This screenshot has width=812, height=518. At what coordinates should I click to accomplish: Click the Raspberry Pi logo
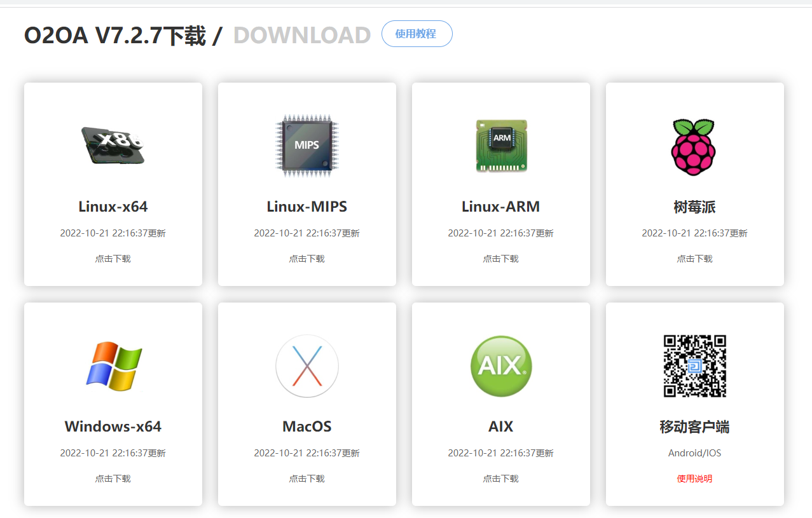coord(694,147)
